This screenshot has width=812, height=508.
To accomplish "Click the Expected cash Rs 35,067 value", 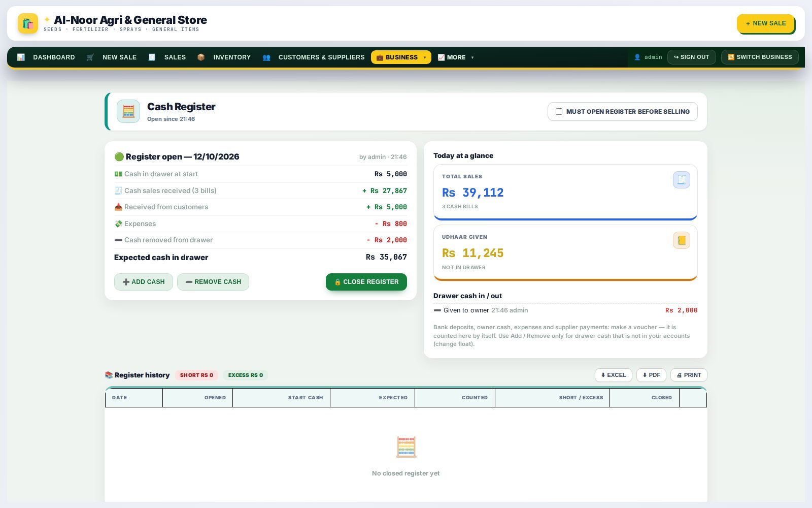I will point(386,257).
